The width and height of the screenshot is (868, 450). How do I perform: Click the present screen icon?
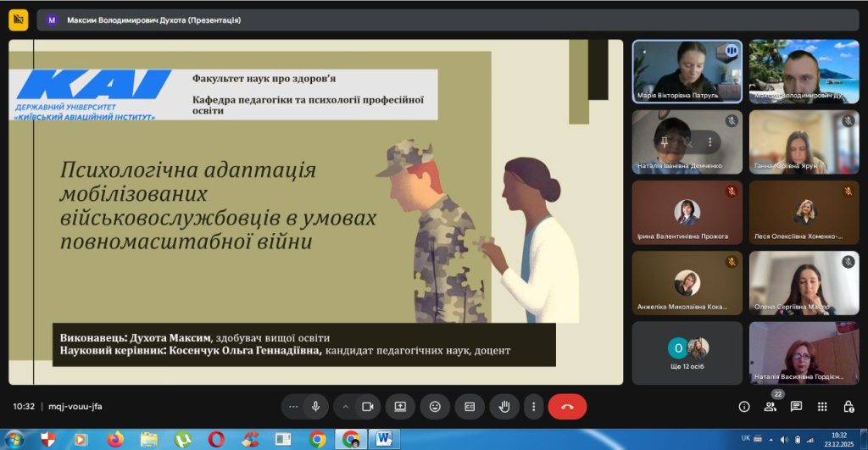(x=400, y=407)
